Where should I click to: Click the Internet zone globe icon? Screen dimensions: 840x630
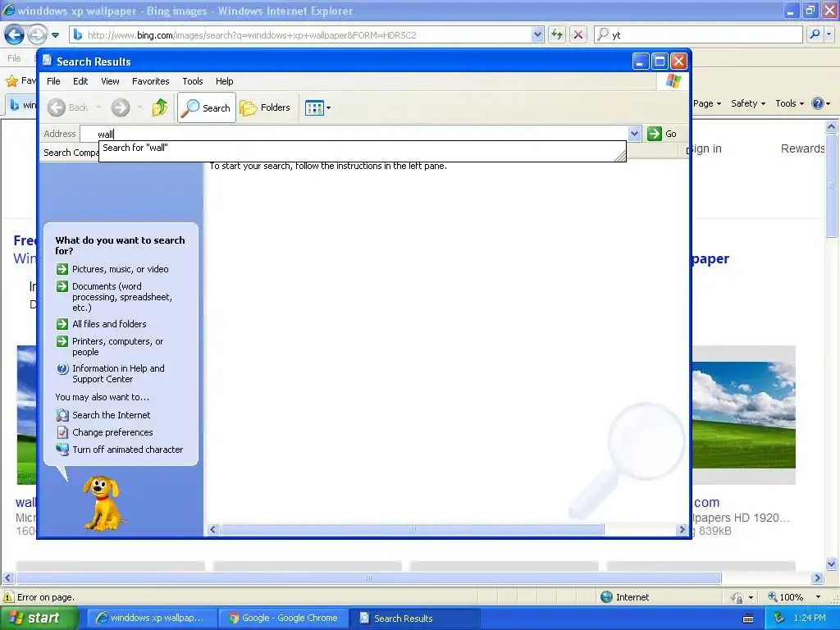click(x=606, y=597)
